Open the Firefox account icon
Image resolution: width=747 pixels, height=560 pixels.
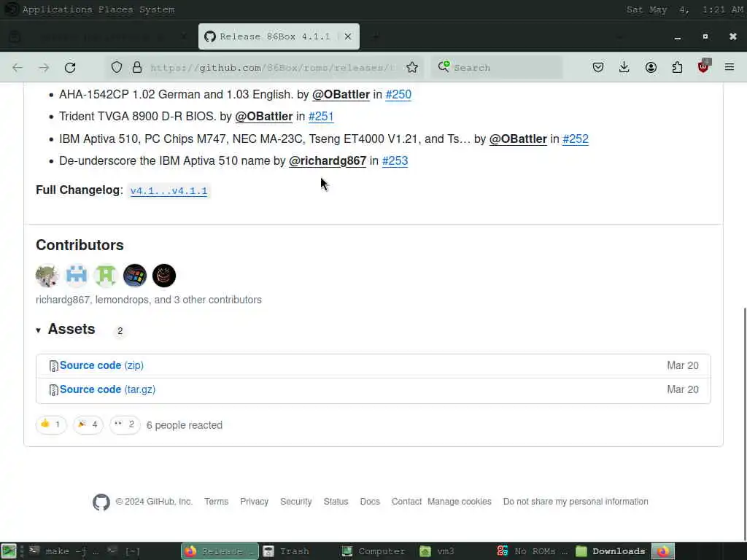pyautogui.click(x=651, y=68)
